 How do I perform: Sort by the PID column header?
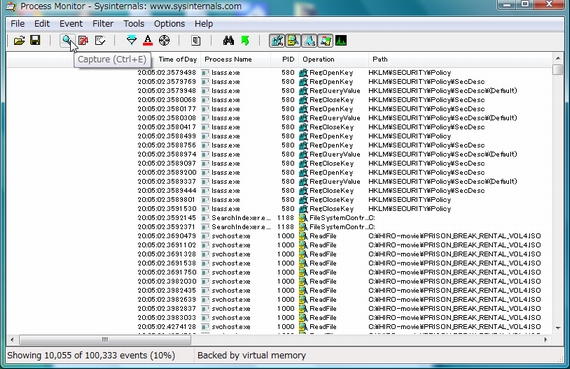(285, 59)
